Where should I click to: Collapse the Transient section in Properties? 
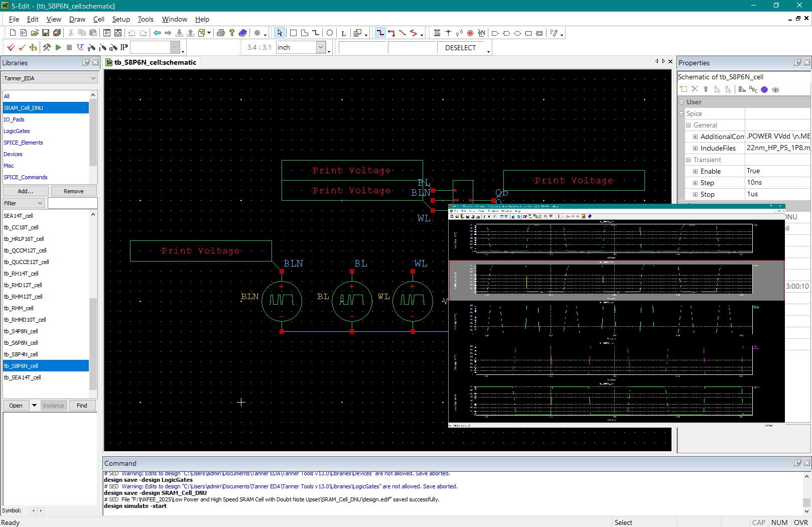click(x=689, y=160)
